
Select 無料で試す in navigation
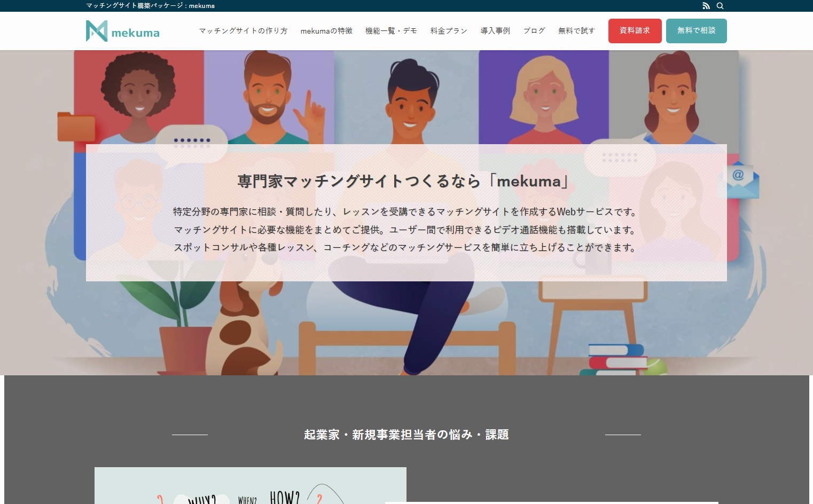point(576,31)
